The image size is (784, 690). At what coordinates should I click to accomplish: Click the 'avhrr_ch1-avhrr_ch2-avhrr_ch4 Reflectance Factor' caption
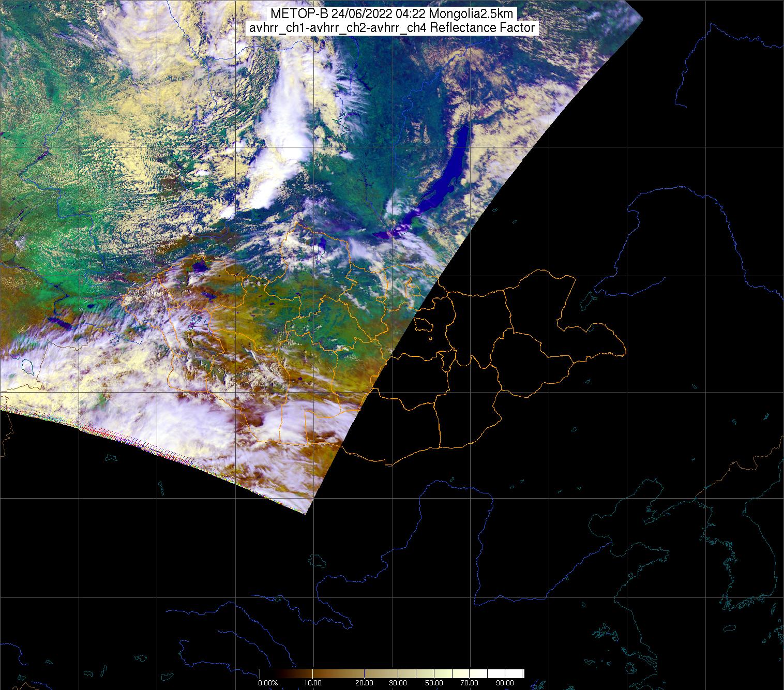pyautogui.click(x=392, y=27)
